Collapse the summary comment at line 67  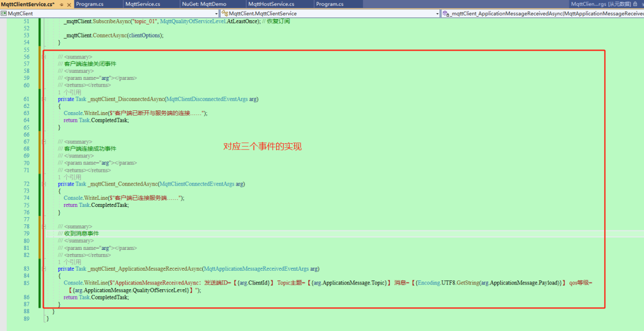pyautogui.click(x=44, y=142)
